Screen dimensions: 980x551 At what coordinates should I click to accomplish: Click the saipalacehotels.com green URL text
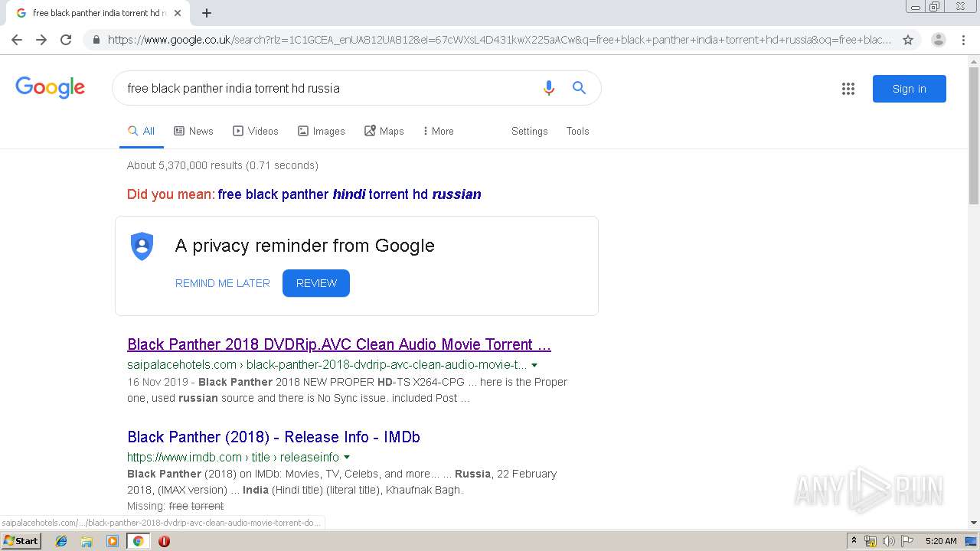[x=327, y=365]
